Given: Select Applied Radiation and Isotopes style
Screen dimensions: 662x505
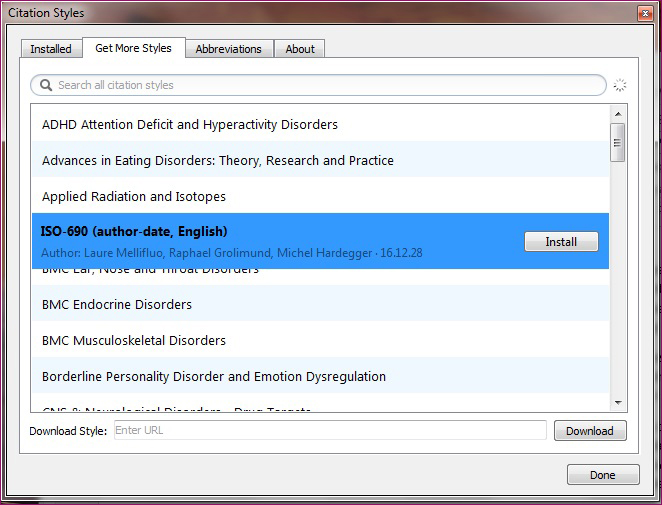Looking at the screenshot, I should [x=134, y=197].
